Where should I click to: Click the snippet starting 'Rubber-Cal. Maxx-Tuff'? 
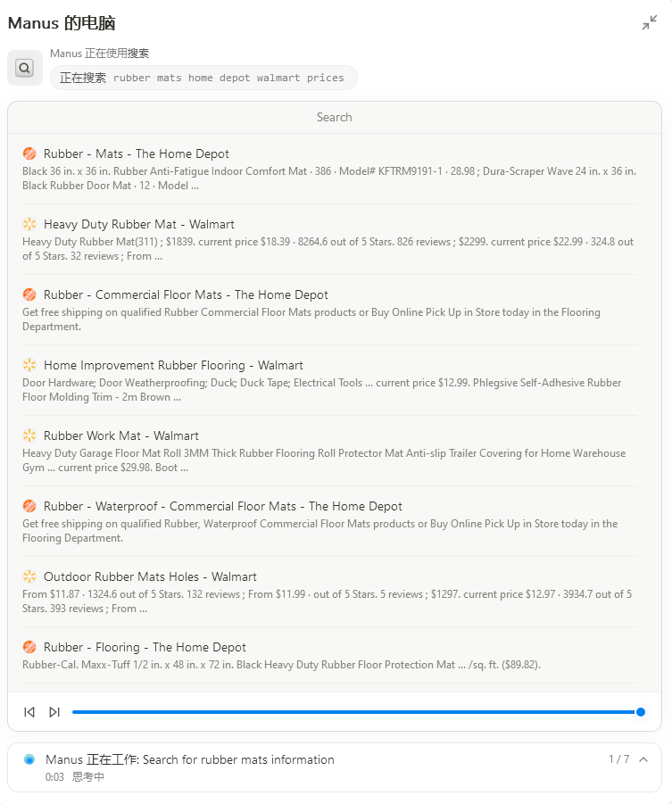pyautogui.click(x=281, y=665)
